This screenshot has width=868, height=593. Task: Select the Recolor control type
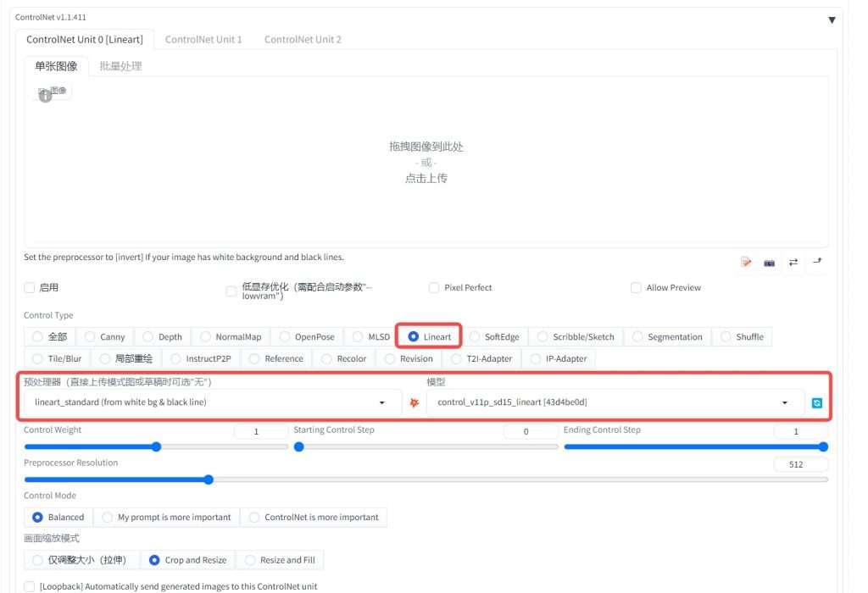click(x=344, y=358)
